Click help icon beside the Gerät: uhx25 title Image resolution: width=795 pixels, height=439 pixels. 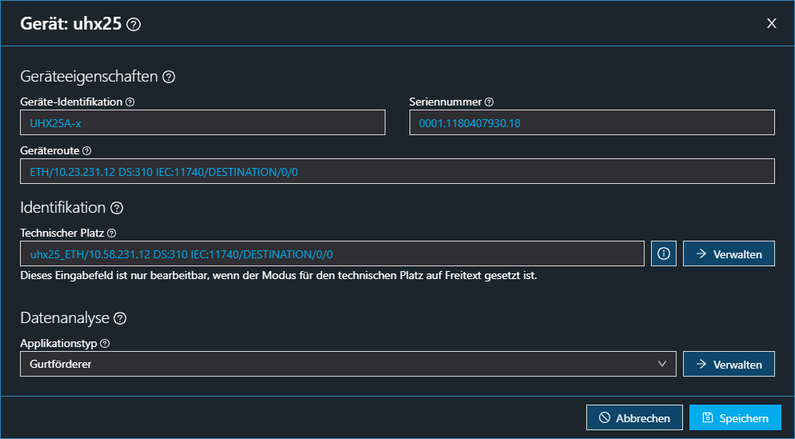[x=134, y=24]
